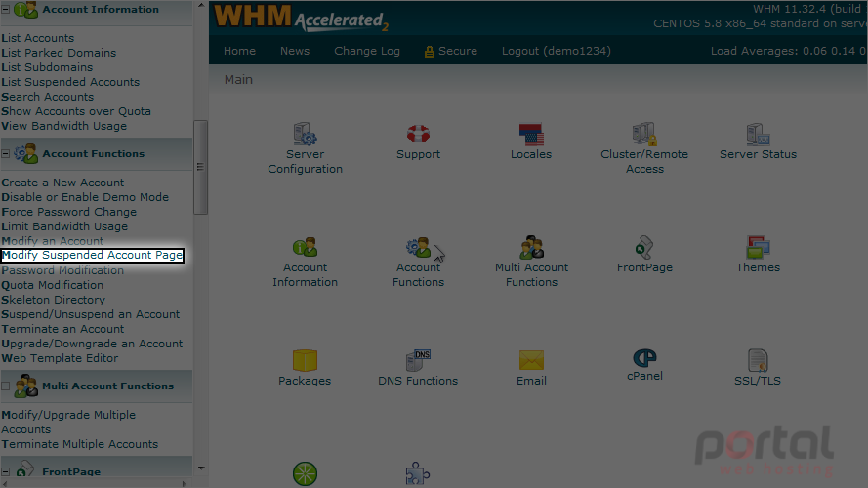Click the sidebar horizontal scroll right arrow
This screenshot has width=868, height=488.
[185, 483]
